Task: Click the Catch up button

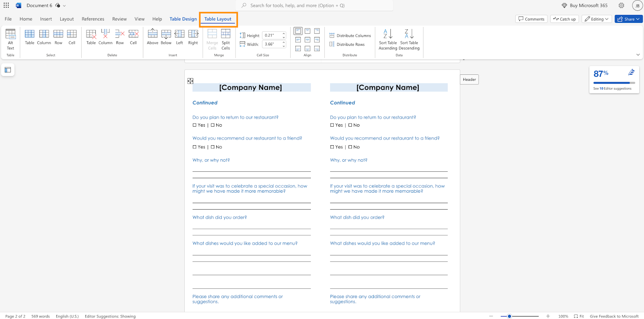Action: click(x=564, y=19)
